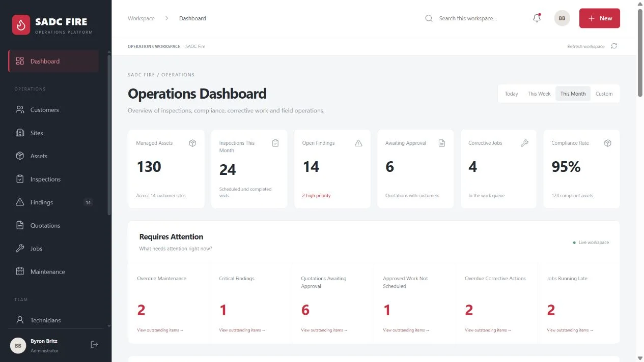Viewport: 644px width, 362px height.
Task: Click the wrench icon on Corrective Jobs card
Action: [524, 143]
